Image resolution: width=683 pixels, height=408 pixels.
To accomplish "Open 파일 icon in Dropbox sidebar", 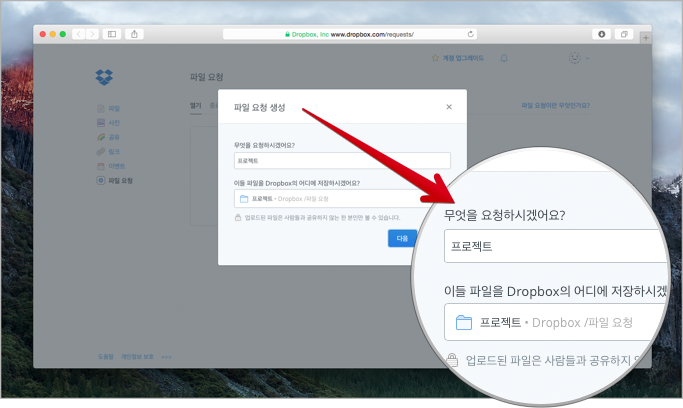I will tap(101, 108).
